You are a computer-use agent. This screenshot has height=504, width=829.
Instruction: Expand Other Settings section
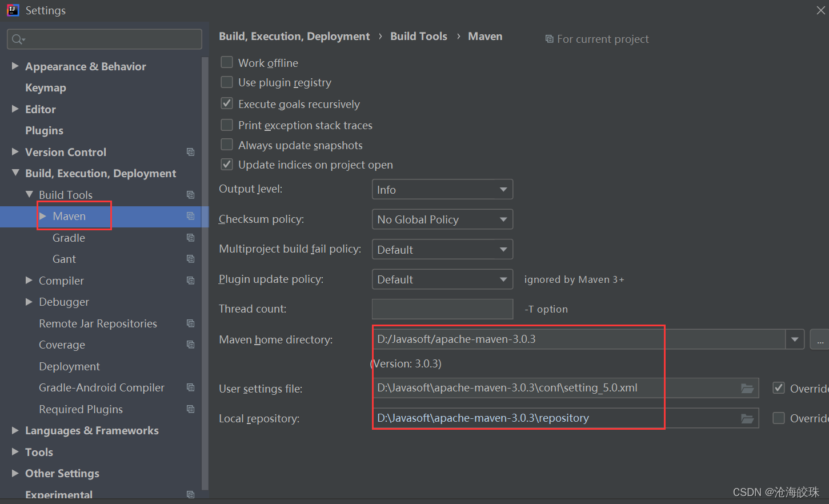pyautogui.click(x=15, y=473)
